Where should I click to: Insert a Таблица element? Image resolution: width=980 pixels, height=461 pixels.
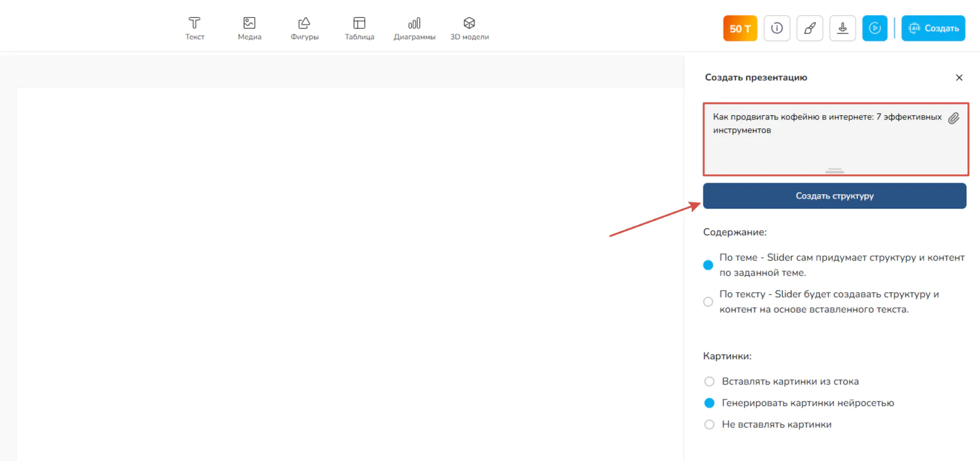click(x=360, y=29)
